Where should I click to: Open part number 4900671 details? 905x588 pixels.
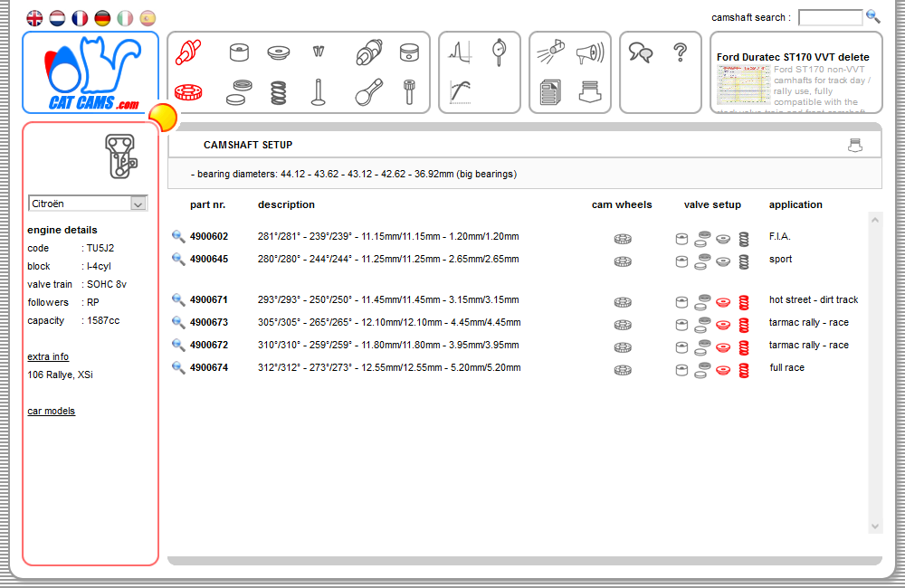click(208, 299)
